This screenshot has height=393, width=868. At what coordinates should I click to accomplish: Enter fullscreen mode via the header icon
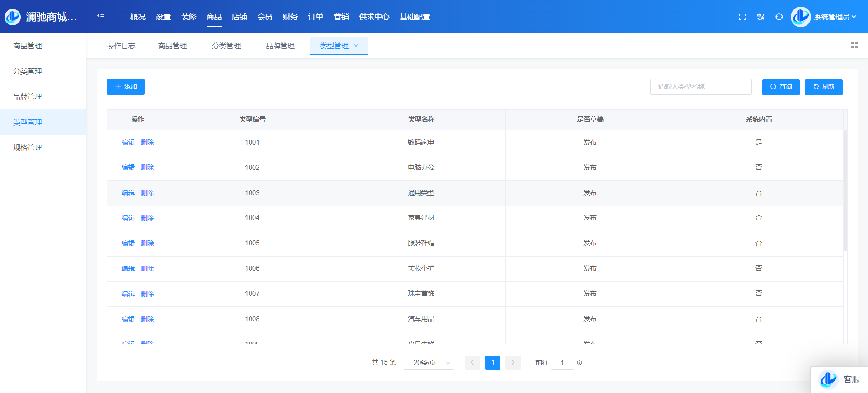(x=742, y=17)
